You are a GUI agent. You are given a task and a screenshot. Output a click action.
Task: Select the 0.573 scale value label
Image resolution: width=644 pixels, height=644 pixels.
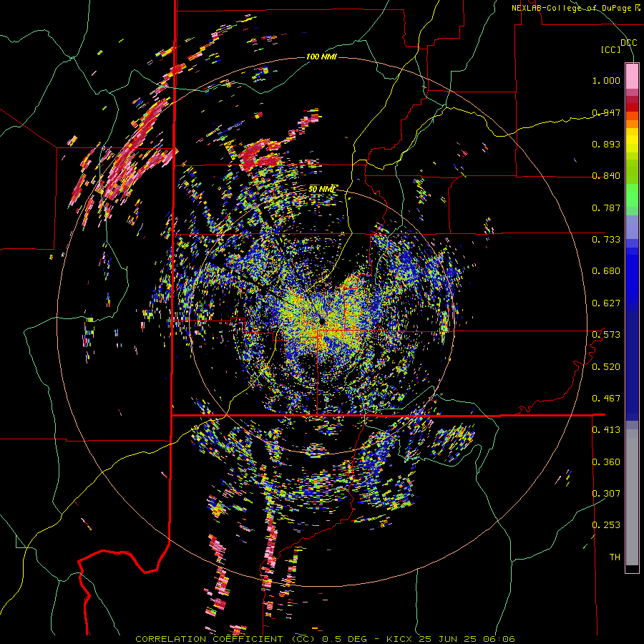pos(606,335)
